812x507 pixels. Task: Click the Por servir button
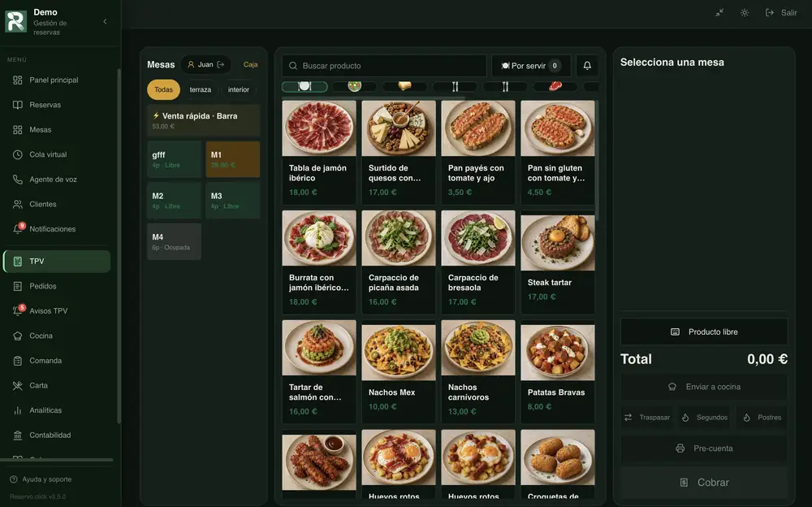pyautogui.click(x=531, y=66)
